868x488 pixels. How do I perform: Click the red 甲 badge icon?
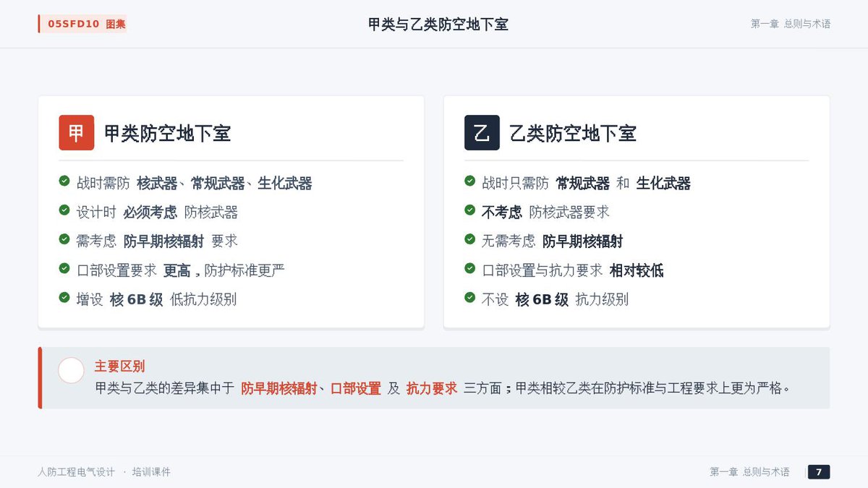(77, 133)
